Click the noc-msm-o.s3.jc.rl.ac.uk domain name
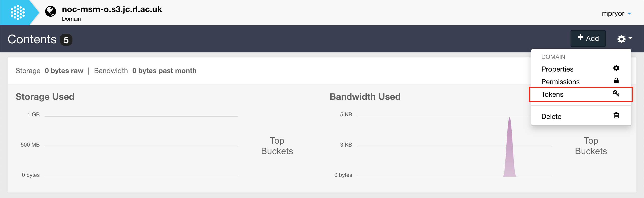Screen dimensions: 644x198 click(x=112, y=9)
